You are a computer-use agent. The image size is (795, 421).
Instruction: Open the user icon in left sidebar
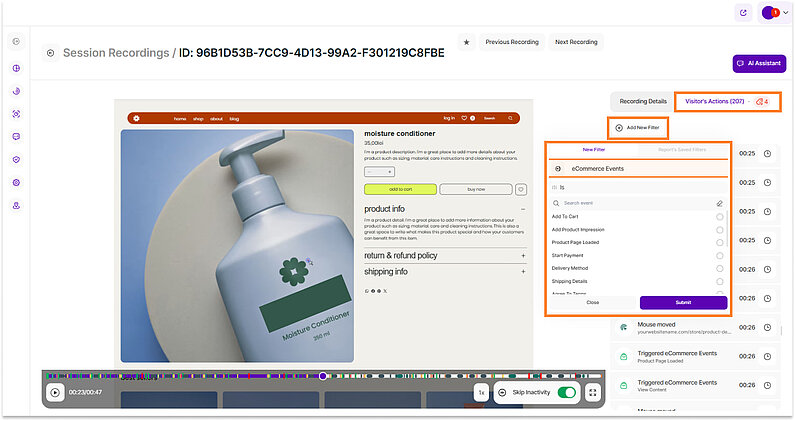coord(16,206)
